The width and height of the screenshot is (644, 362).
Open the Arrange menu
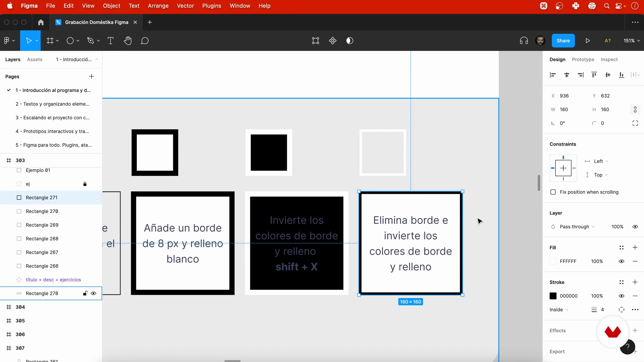(x=158, y=6)
